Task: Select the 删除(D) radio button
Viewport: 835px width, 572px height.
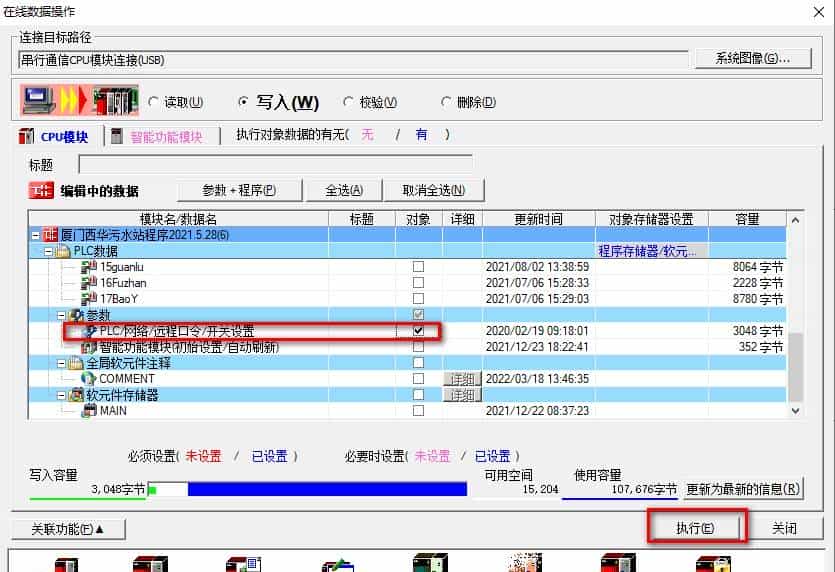Action: tap(446, 102)
